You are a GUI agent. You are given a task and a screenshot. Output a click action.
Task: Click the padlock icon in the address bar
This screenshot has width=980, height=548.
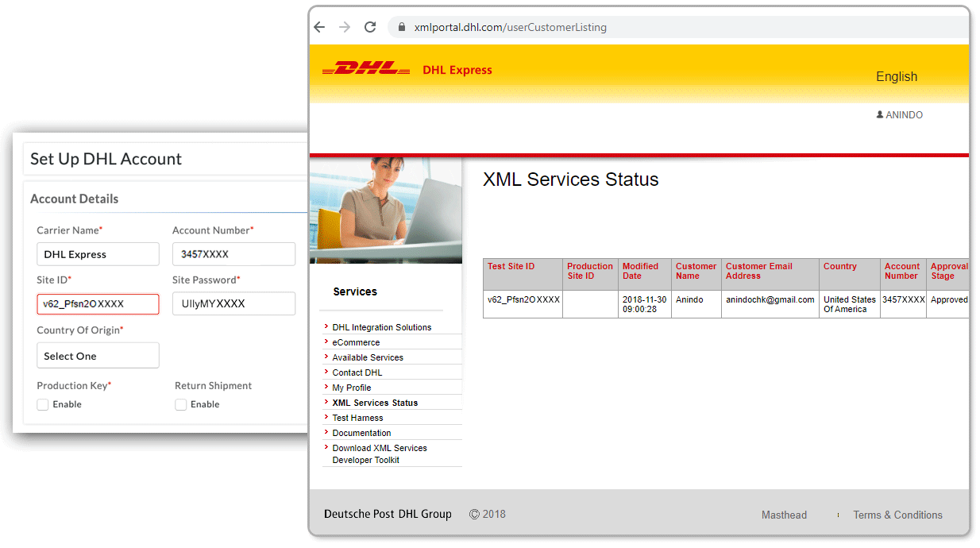[400, 26]
